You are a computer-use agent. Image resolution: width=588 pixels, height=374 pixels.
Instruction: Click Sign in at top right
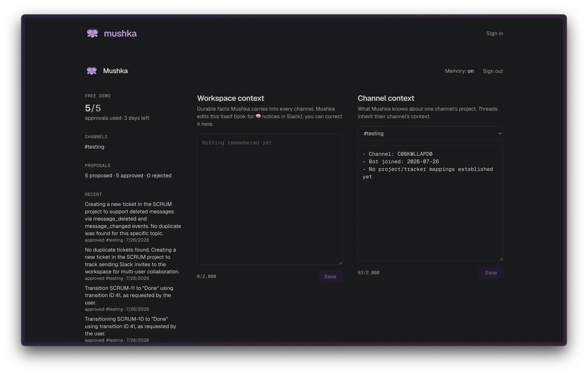click(x=495, y=33)
